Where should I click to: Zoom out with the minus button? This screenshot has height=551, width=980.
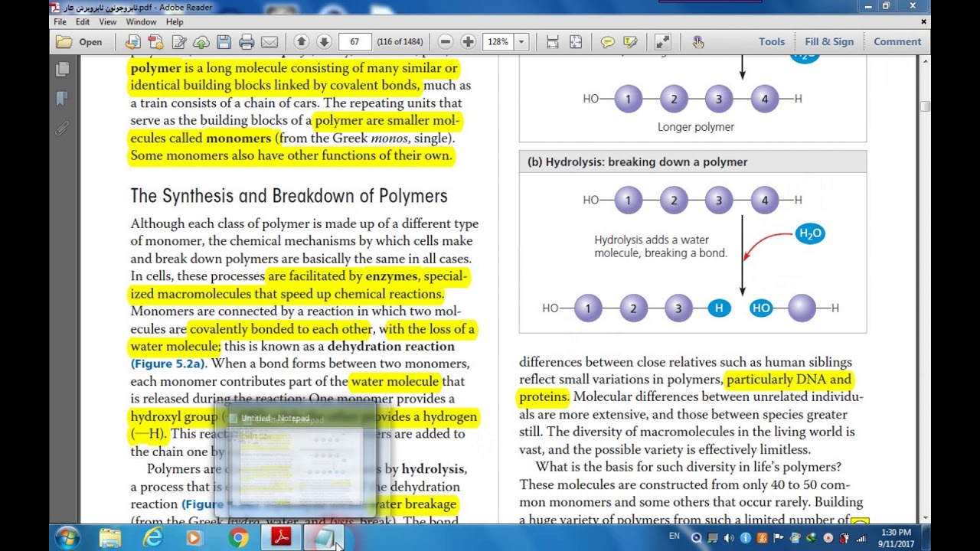446,42
